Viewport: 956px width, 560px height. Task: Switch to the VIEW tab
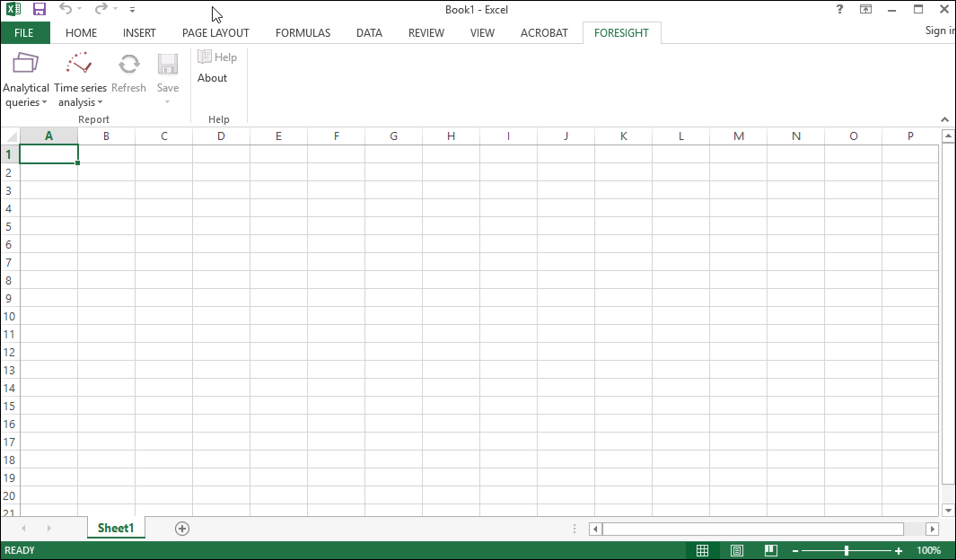(482, 33)
